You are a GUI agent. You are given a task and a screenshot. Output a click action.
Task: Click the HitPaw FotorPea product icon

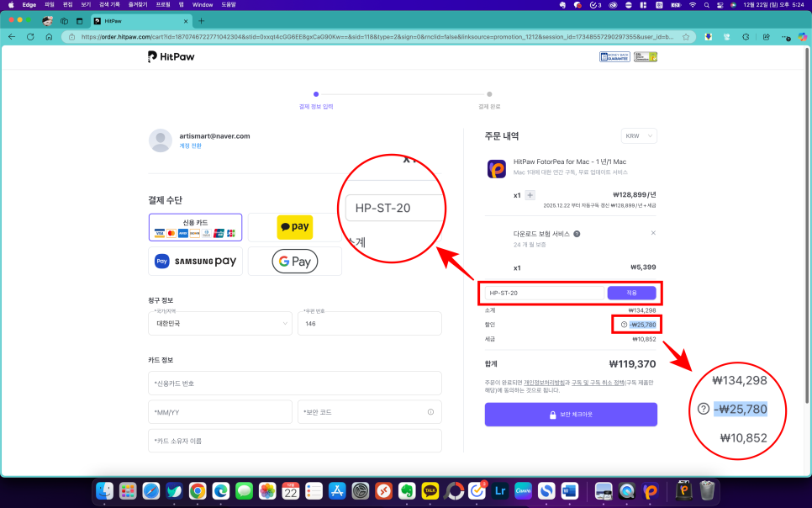(x=496, y=169)
